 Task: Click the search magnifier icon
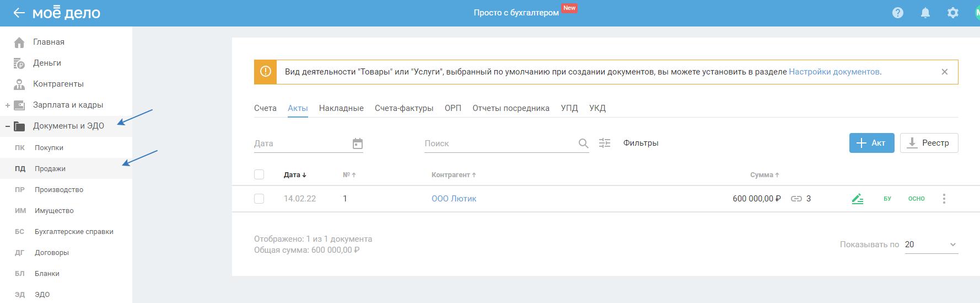click(x=583, y=143)
